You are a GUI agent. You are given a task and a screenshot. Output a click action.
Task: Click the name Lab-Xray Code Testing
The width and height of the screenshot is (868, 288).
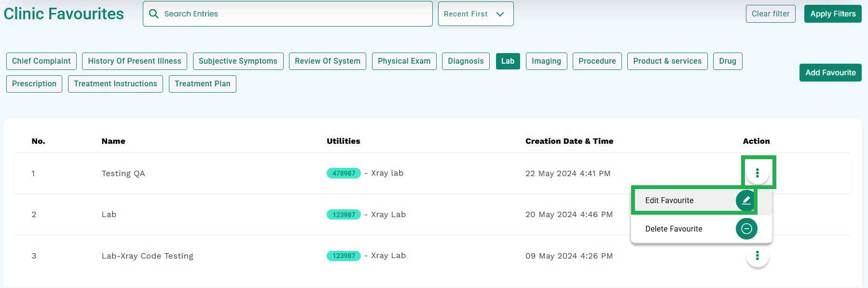148,256
